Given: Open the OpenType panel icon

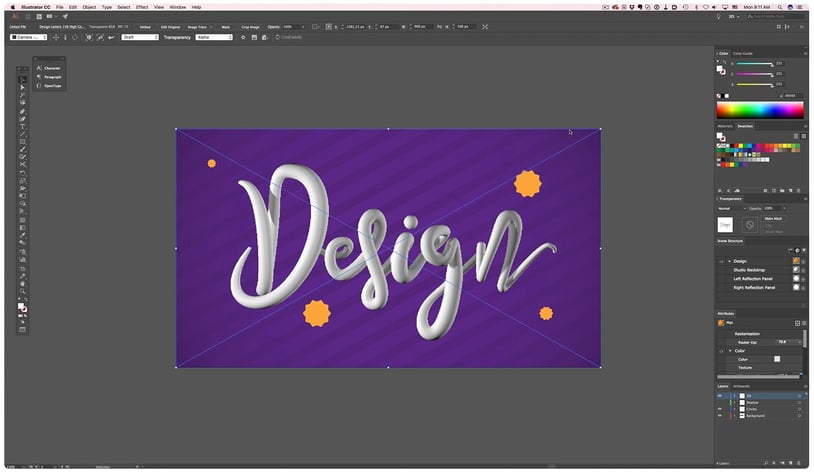Looking at the screenshot, I should tap(39, 86).
